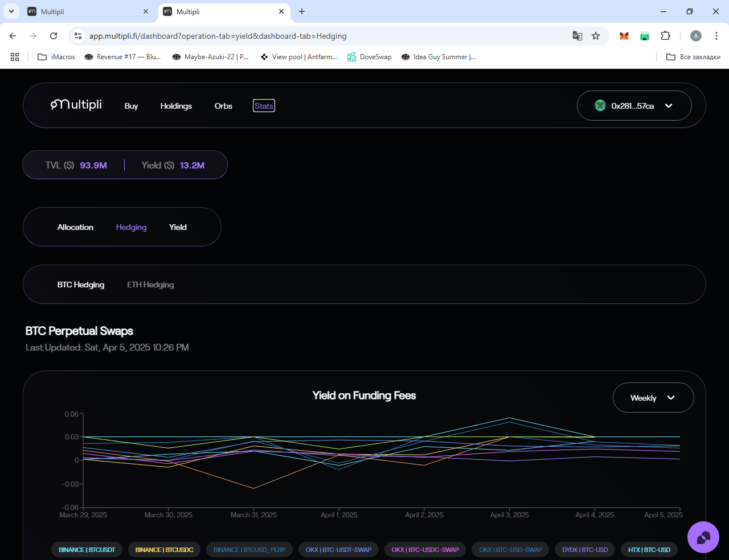Viewport: 729px width, 560px height.
Task: Bookmark this page with star icon
Action: 596,36
